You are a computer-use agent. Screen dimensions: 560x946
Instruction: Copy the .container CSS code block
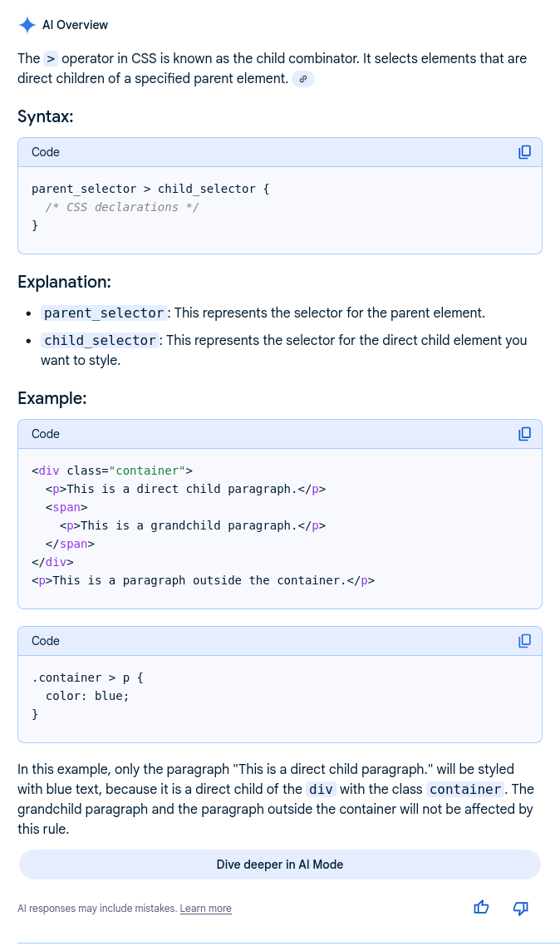524,641
